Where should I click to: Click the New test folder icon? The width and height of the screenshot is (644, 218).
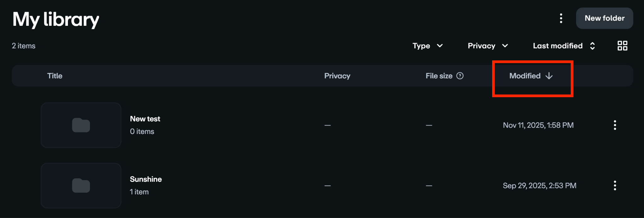[81, 125]
